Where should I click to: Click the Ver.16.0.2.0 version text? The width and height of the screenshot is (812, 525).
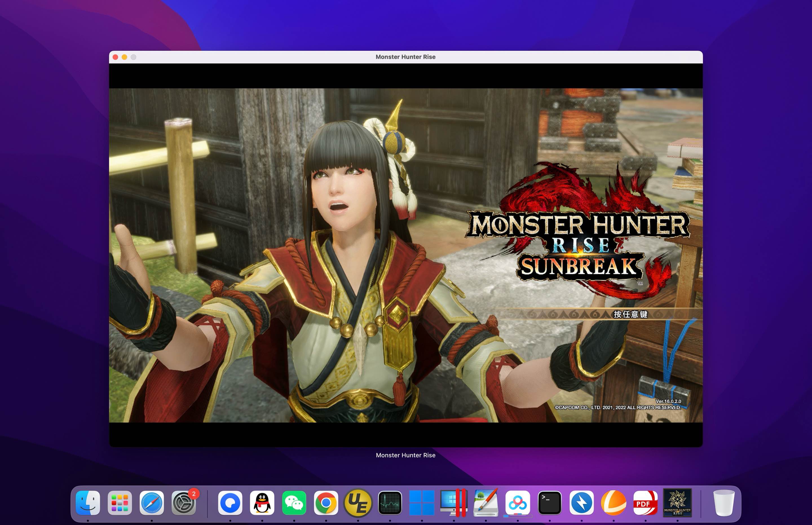(668, 401)
